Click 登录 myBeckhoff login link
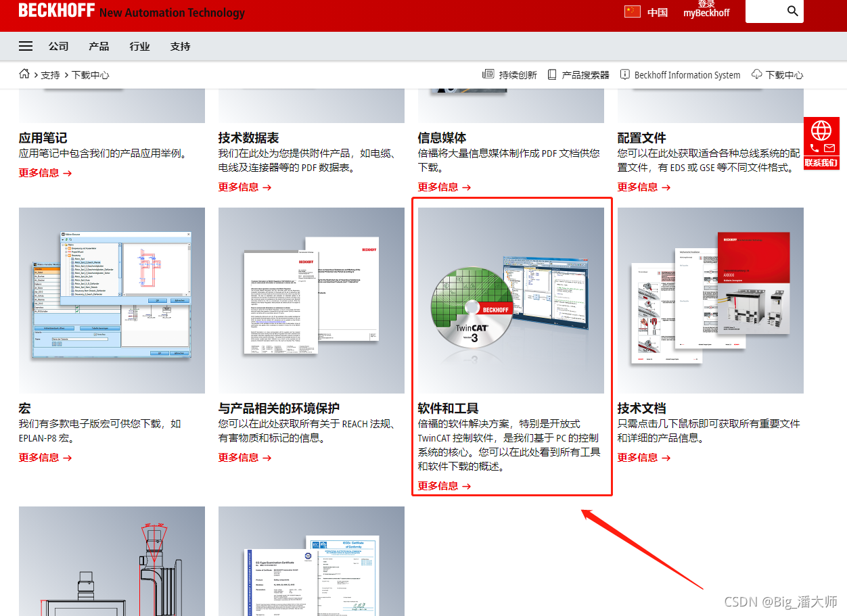This screenshot has height=616, width=847. pyautogui.click(x=706, y=9)
